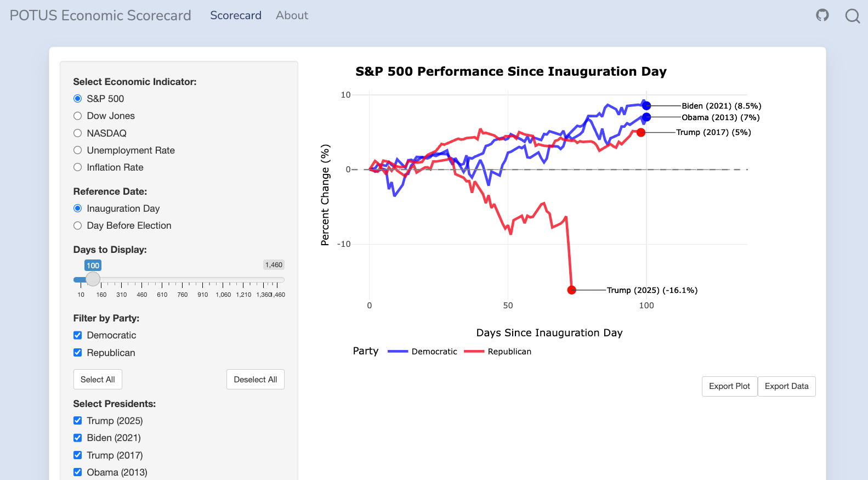868x480 pixels.
Task: Open the Scorecard tab
Action: pyautogui.click(x=236, y=15)
